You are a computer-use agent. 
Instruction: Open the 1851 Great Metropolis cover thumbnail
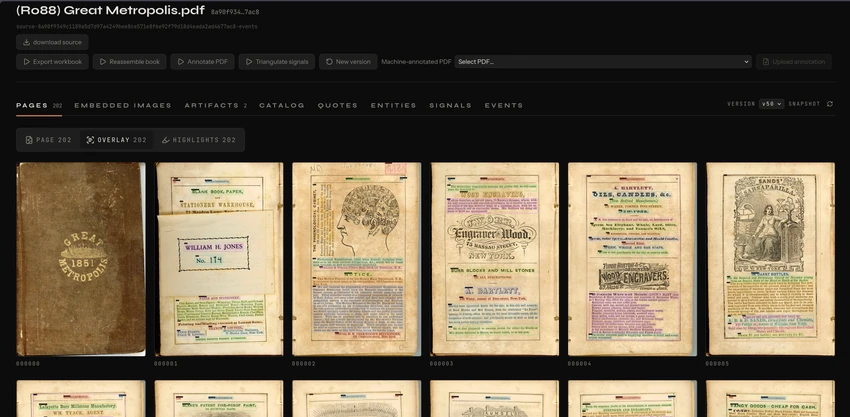click(x=81, y=259)
